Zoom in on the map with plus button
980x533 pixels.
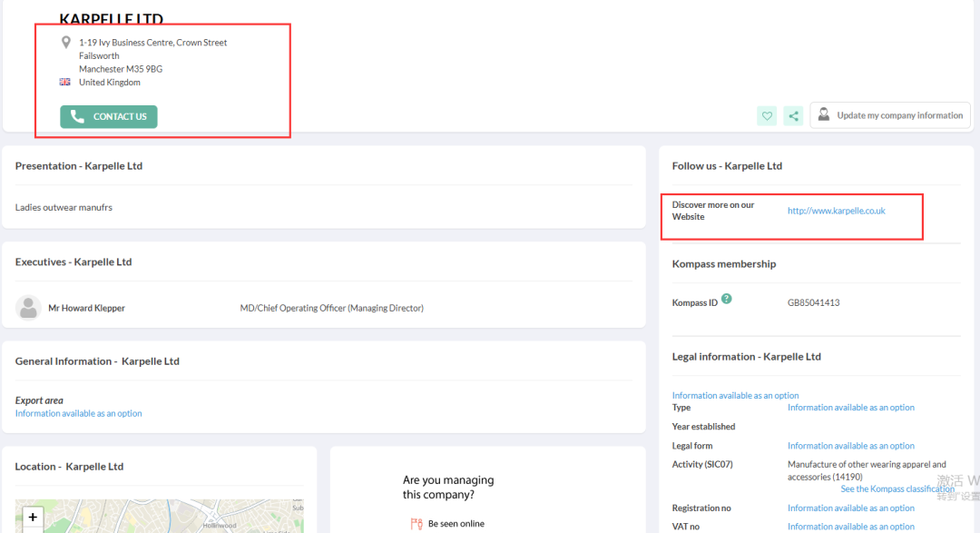click(x=33, y=517)
